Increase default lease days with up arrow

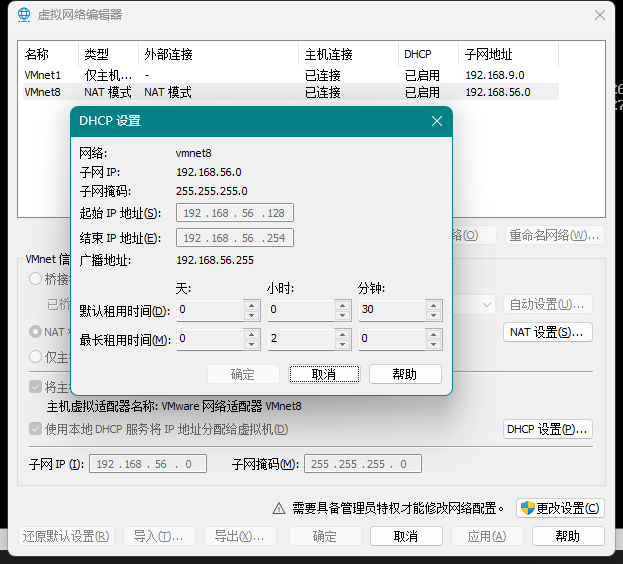pos(252,305)
